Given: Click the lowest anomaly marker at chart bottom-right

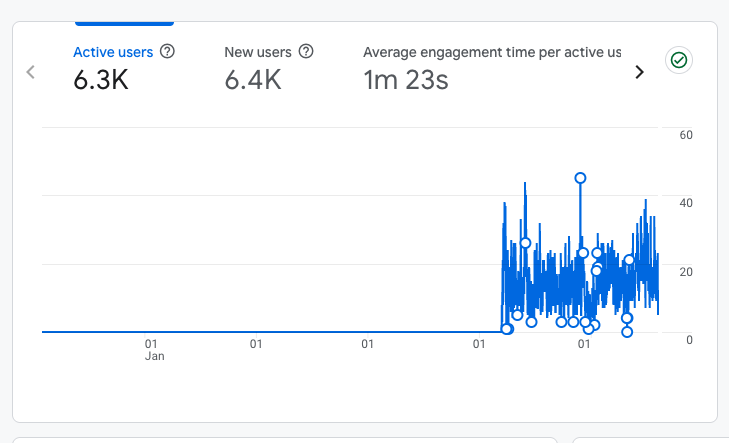Looking at the screenshot, I should pyautogui.click(x=627, y=332).
